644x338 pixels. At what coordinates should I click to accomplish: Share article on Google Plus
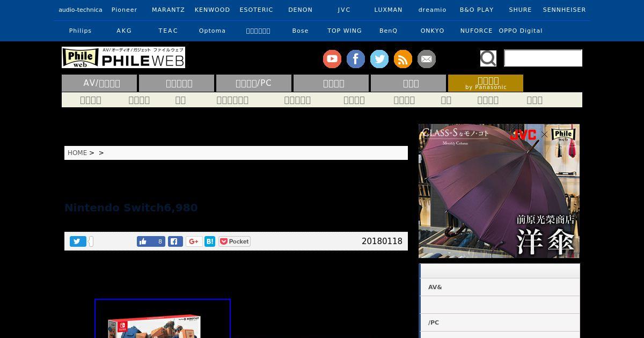194,241
